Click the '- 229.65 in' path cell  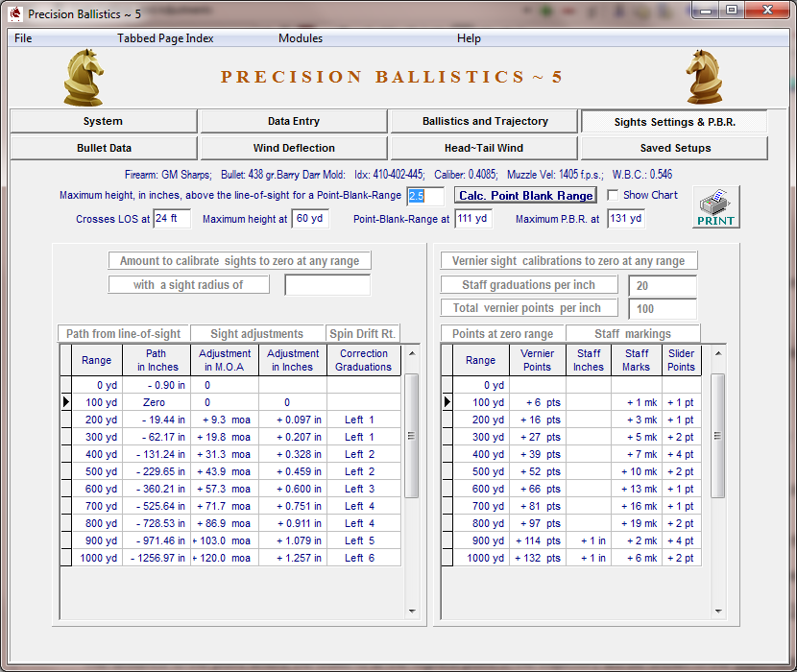[x=157, y=471]
